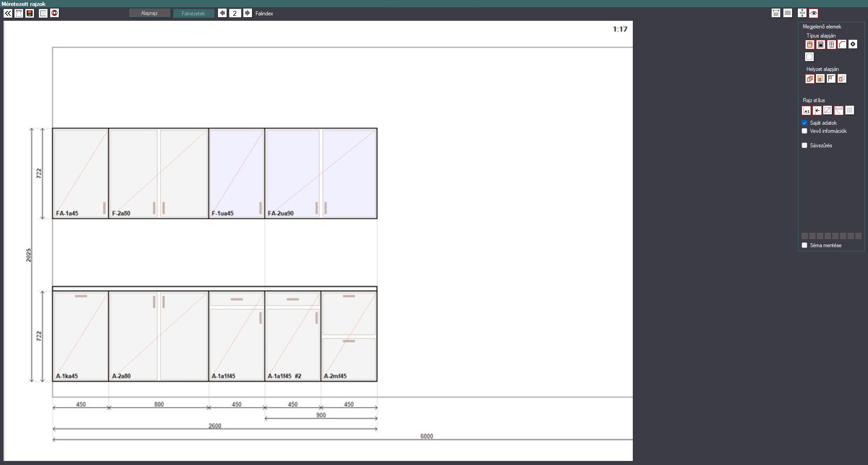
Task: Toggle the A1 label drawing style icon
Action: pos(806,110)
